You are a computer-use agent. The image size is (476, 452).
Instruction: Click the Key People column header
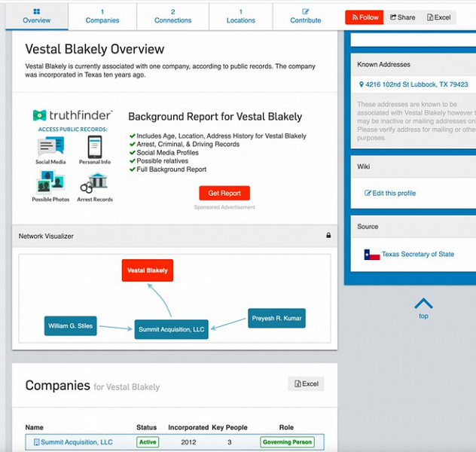(230, 427)
